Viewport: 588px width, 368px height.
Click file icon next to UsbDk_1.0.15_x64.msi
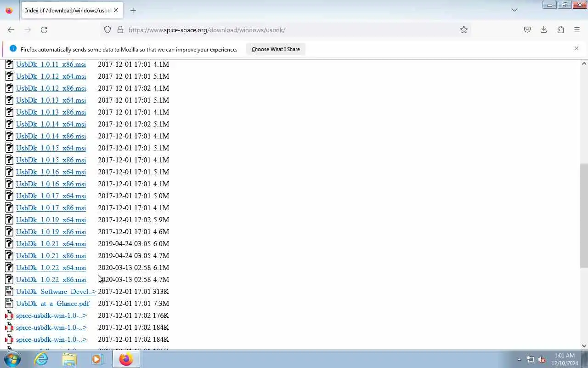pyautogui.click(x=9, y=148)
